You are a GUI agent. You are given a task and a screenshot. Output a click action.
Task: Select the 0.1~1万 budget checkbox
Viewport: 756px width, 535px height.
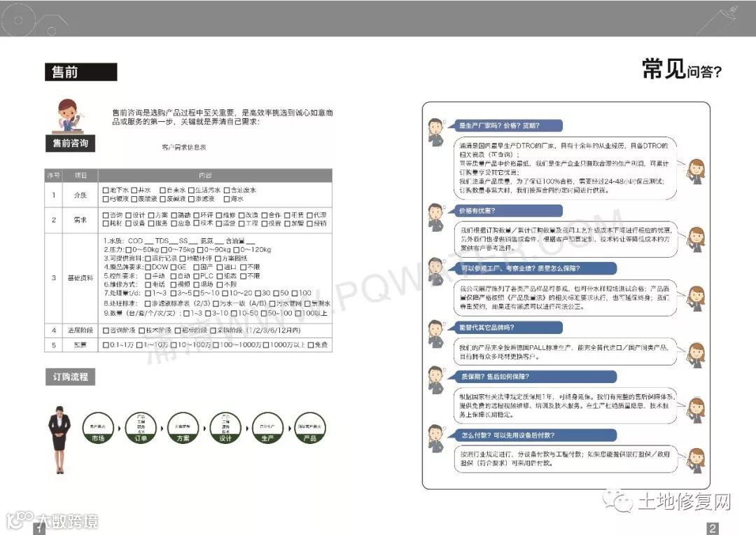(x=106, y=345)
